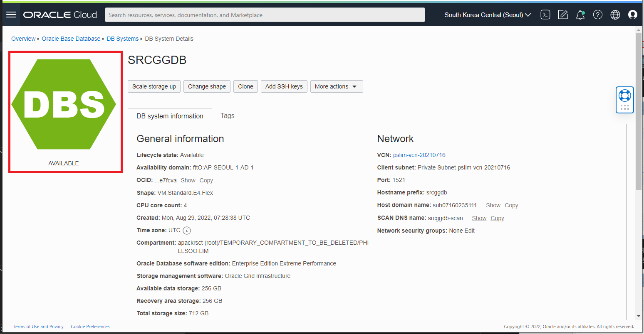Screen dimensions: 644x334
Task: Copy the SCAN DNS name
Action: point(498,218)
